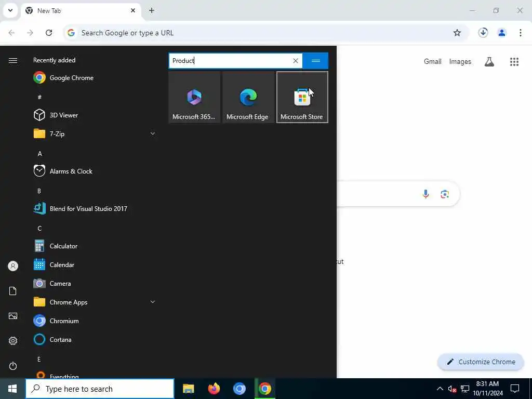The height and width of the screenshot is (399, 532).
Task: Show hidden tray icons
Action: 440,389
